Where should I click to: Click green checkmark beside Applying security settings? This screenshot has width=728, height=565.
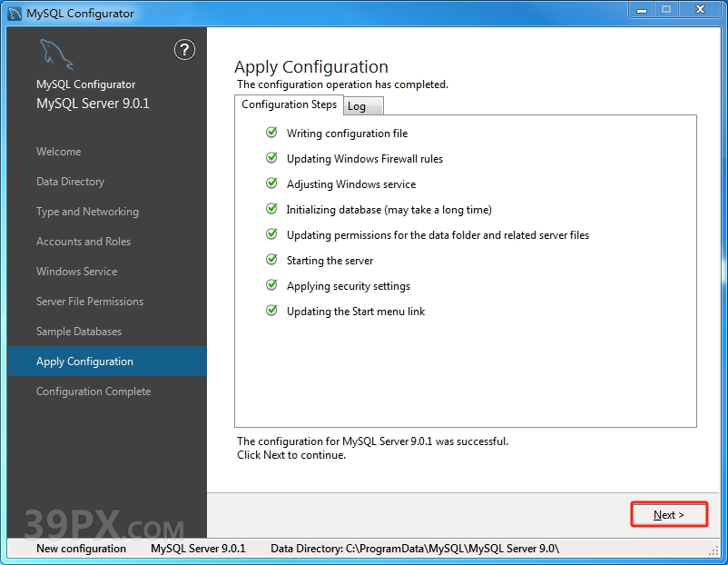[271, 285]
